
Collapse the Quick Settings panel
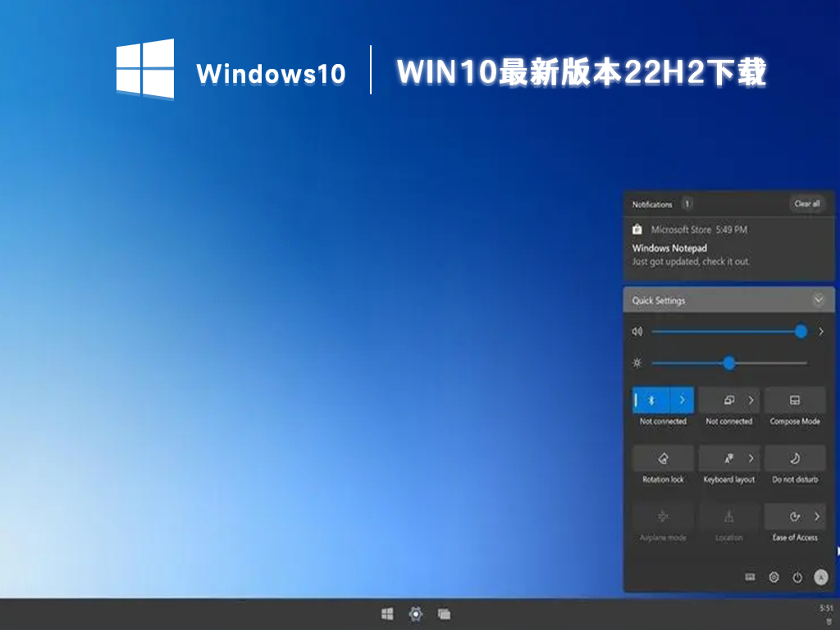(818, 300)
